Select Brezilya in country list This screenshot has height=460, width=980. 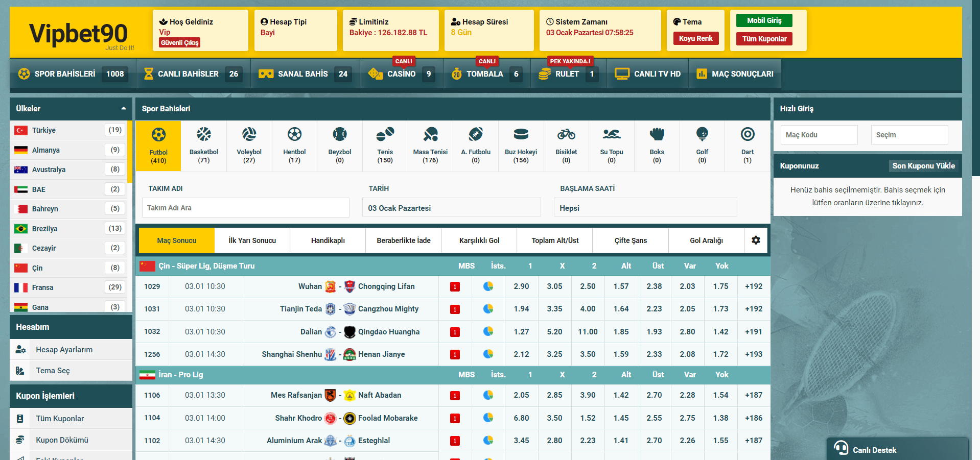point(68,229)
